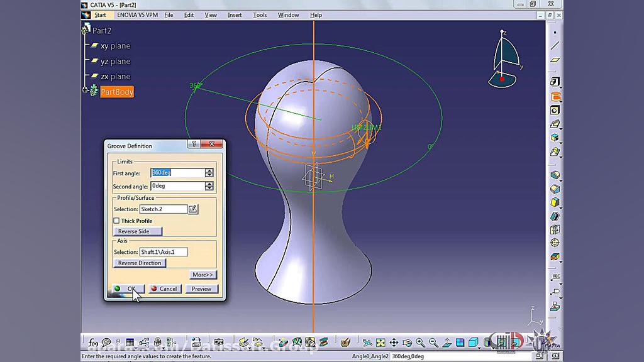The height and width of the screenshot is (362, 644).
Task: Expand the More options in Groove Definition
Action: (x=203, y=275)
